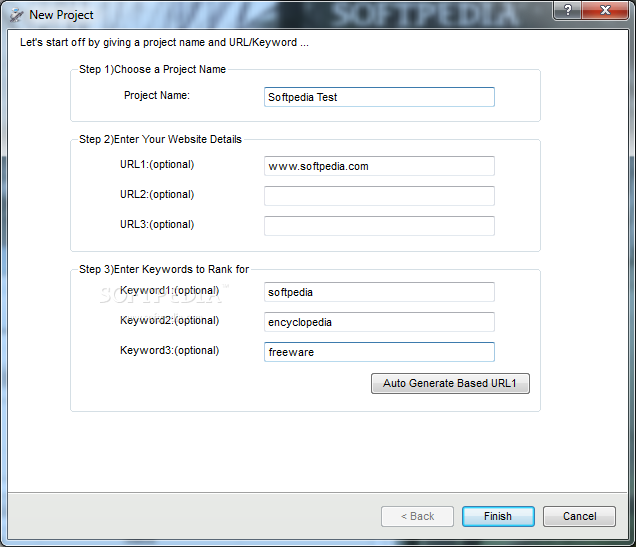Open the help question mark button

coord(567,10)
